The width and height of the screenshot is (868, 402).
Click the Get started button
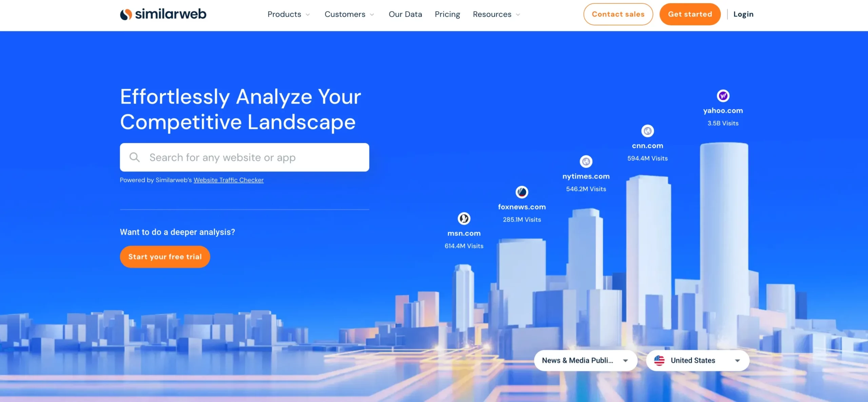pos(690,14)
